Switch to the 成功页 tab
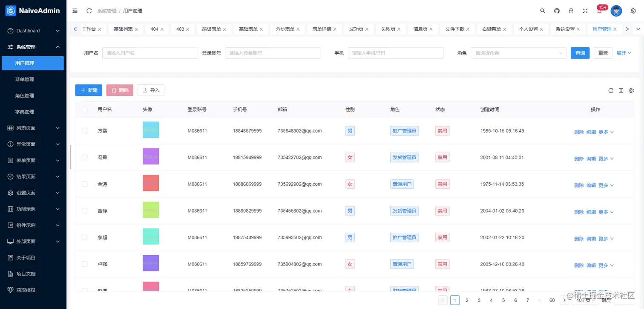This screenshot has height=309, width=644. (x=358, y=29)
